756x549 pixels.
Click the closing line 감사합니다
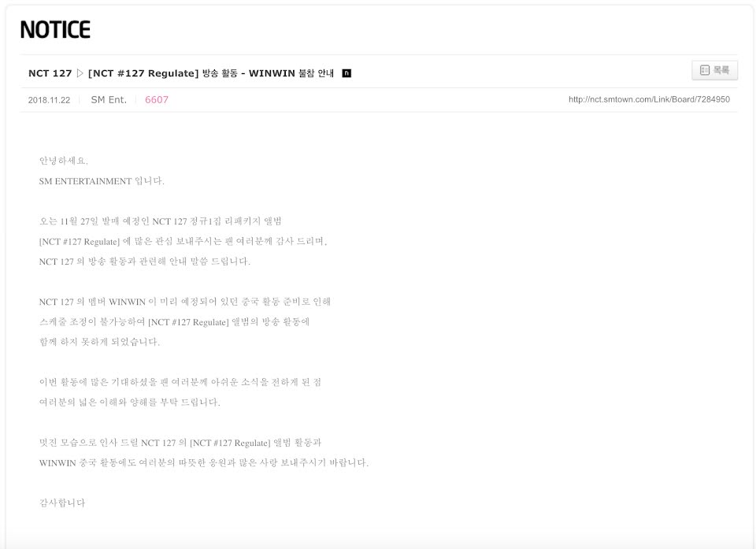click(x=62, y=503)
